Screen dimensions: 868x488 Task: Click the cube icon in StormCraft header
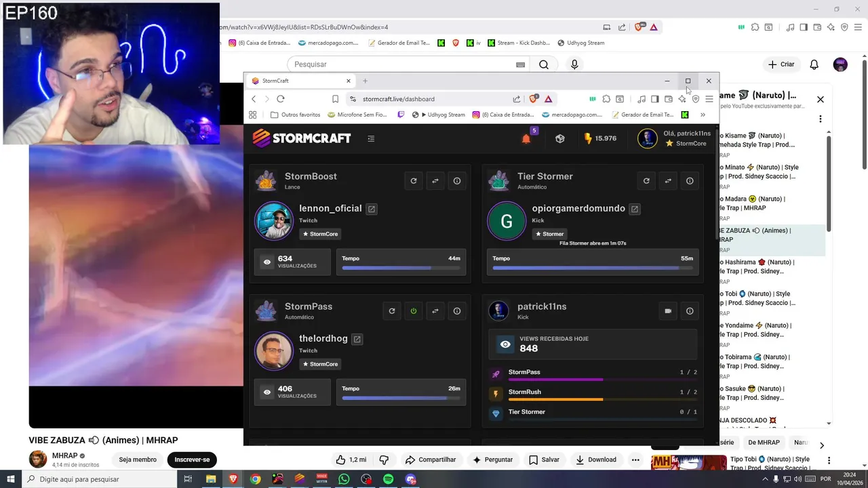[560, 138]
